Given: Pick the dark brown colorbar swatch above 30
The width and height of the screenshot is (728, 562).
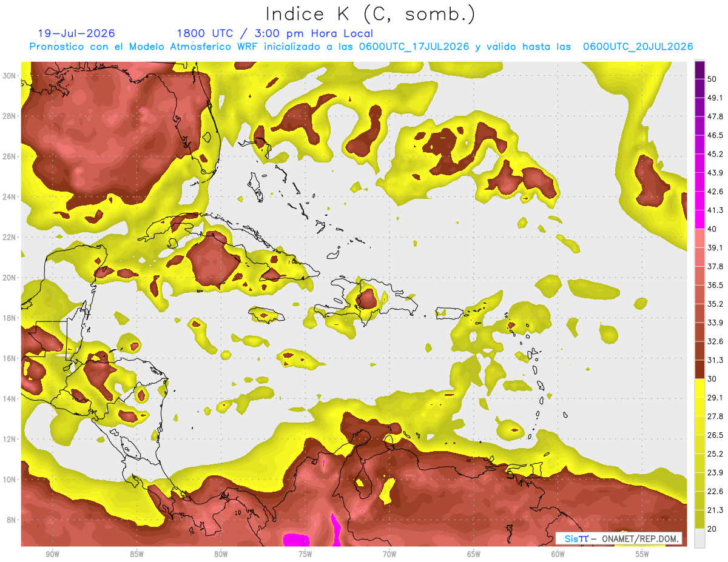Looking at the screenshot, I should click(x=699, y=369).
